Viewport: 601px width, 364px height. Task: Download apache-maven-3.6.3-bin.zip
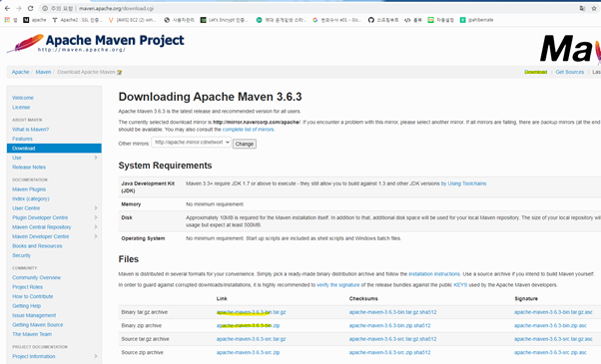point(248,326)
